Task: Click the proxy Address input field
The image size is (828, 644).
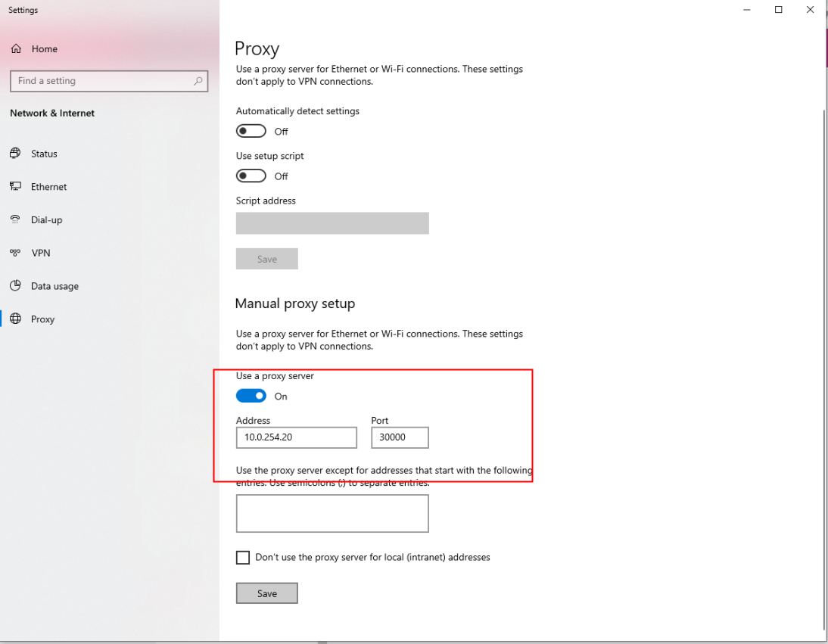Action: (x=296, y=437)
